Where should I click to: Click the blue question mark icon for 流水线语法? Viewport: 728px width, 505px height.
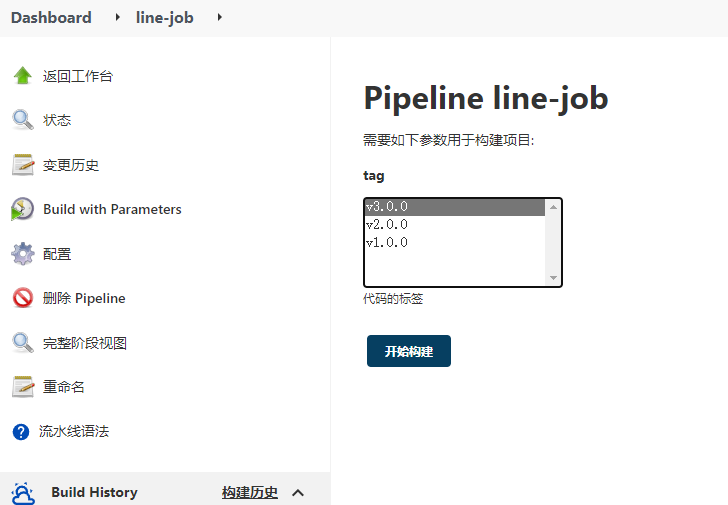coord(20,432)
